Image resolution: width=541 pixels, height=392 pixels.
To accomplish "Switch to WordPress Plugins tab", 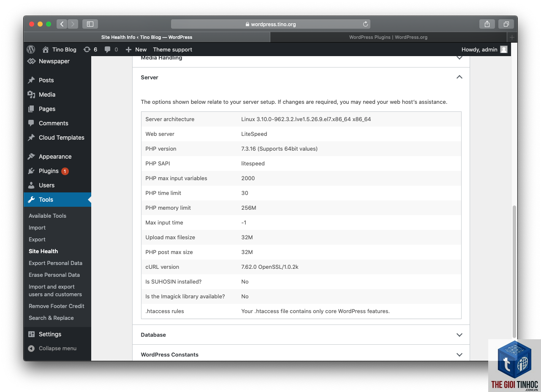I will point(388,37).
